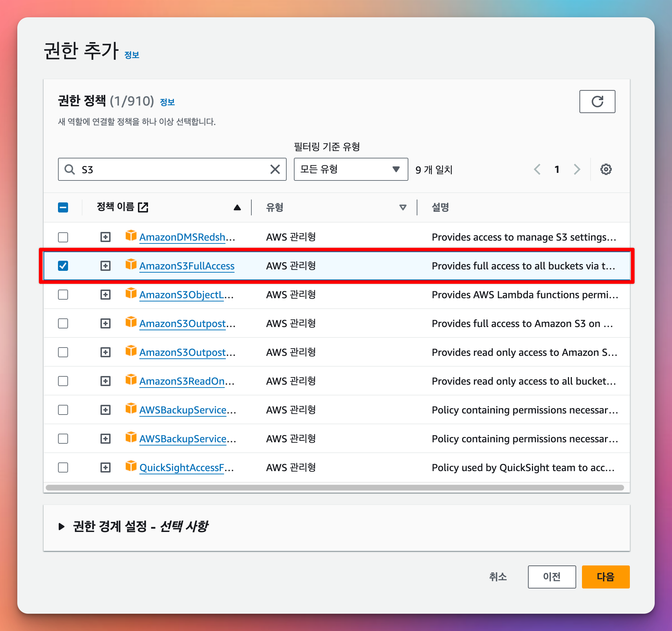This screenshot has width=672, height=631.
Task: Sort by policy name ascending arrow
Action: (x=237, y=207)
